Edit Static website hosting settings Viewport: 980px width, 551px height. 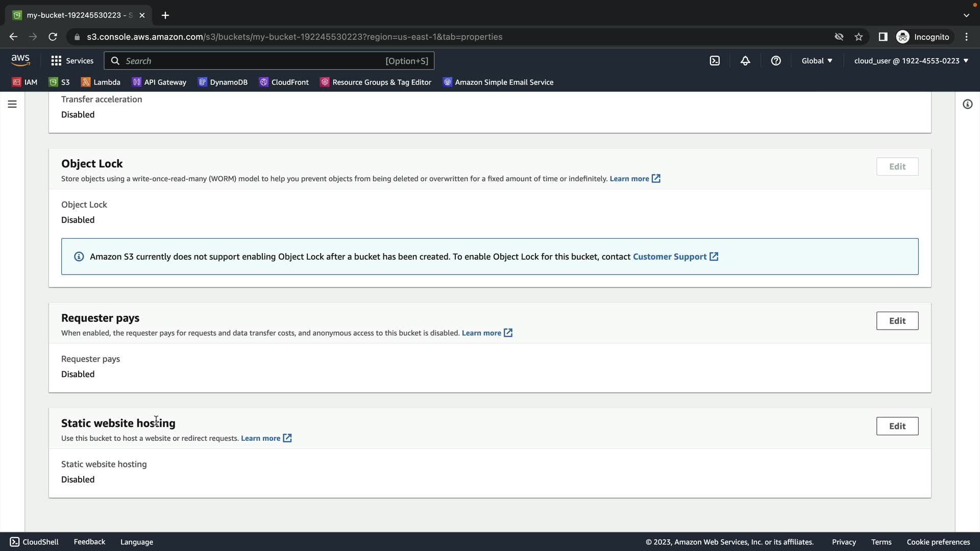point(897,426)
